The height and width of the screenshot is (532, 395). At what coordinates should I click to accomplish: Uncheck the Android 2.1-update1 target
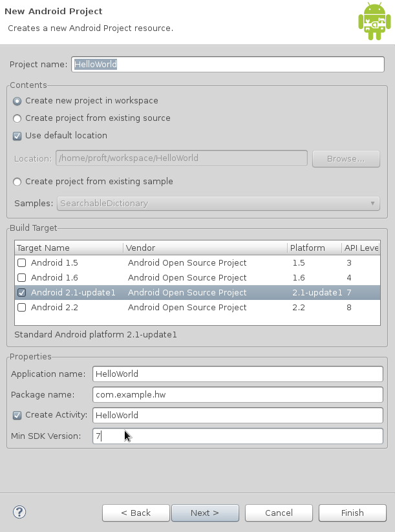click(x=22, y=292)
